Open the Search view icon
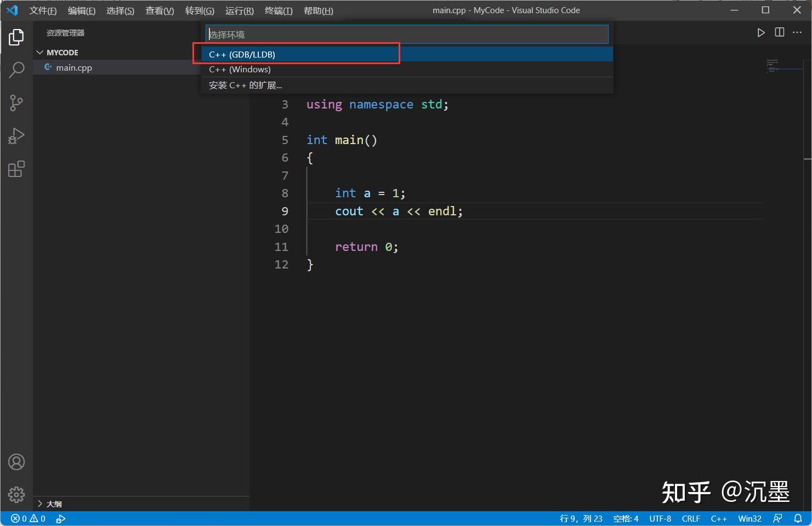Image resolution: width=812 pixels, height=526 pixels. 16,70
